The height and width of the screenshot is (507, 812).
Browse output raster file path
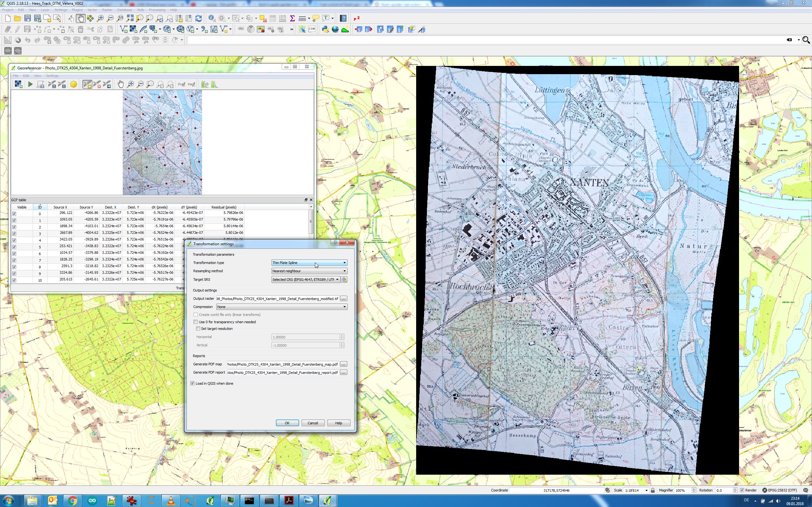click(344, 298)
